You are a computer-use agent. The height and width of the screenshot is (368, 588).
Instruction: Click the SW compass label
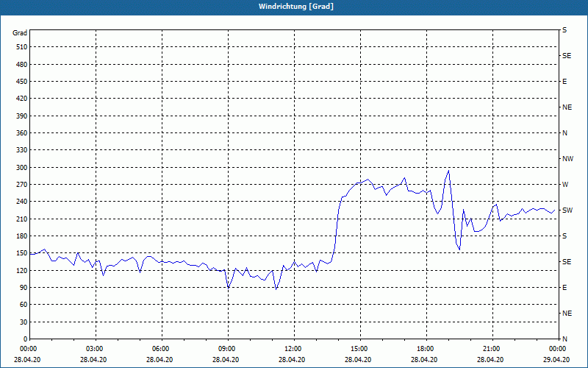click(567, 210)
